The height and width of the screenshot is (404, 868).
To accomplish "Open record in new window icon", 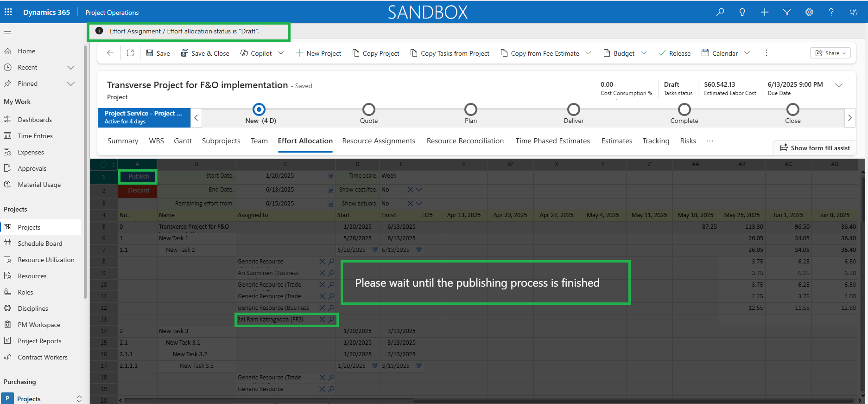I will (130, 53).
